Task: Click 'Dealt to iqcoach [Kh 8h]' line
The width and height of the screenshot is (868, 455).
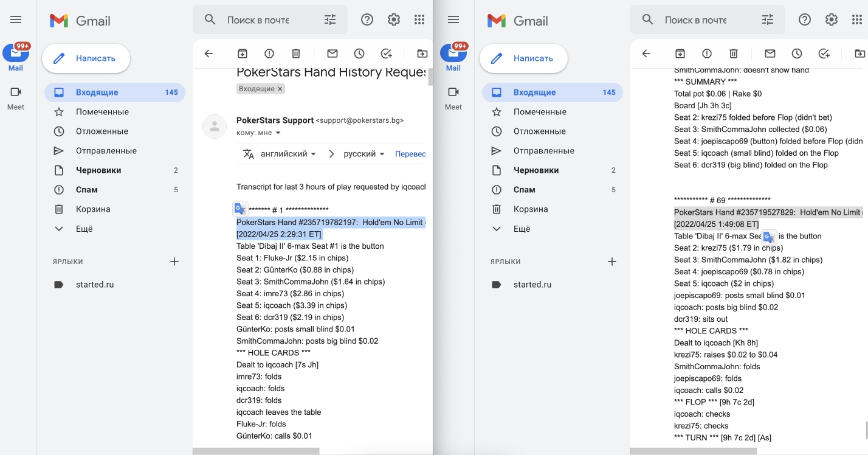Action: point(716,342)
